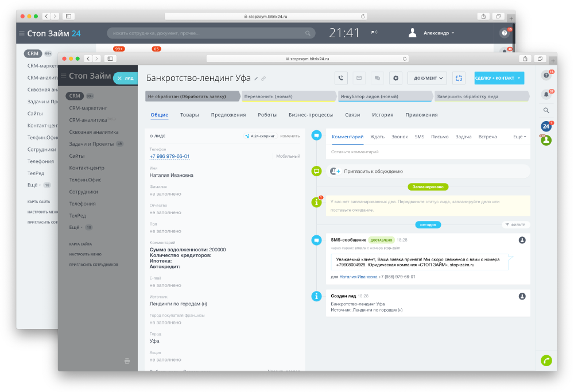The width and height of the screenshot is (574, 392).
Task: Open Контакт-центр in front left menu
Action: point(87,168)
